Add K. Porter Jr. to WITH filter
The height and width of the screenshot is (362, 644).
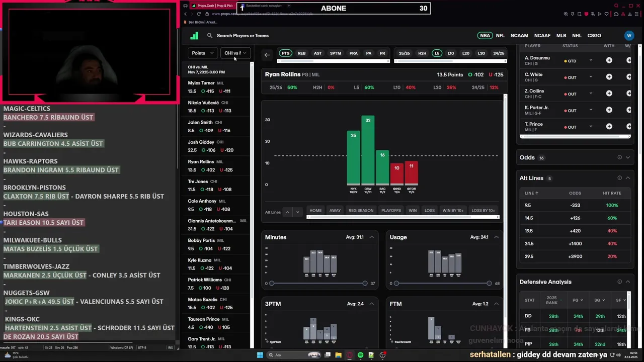coord(609,110)
